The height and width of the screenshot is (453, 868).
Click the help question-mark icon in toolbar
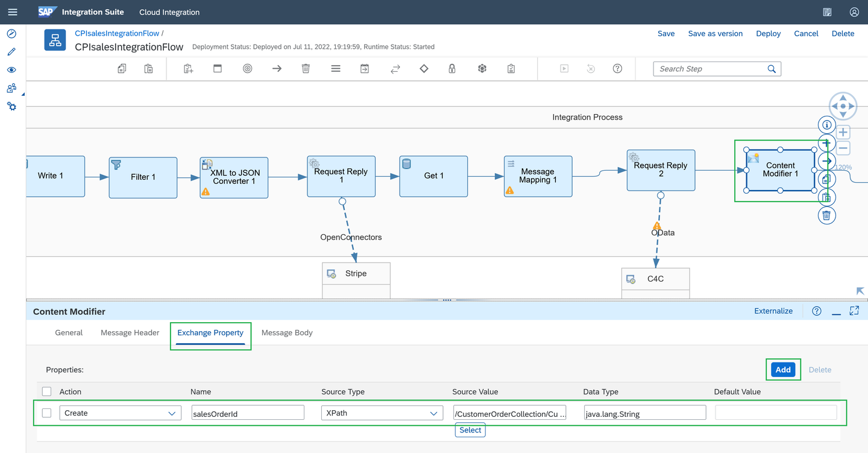617,69
